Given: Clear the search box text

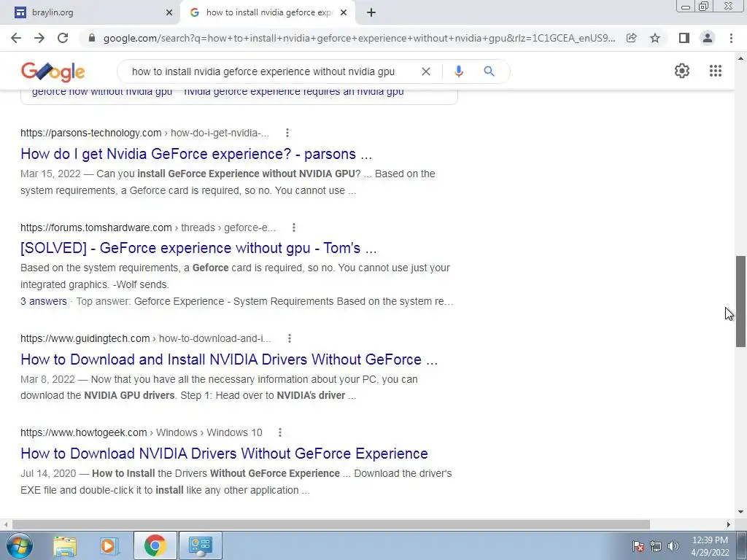Looking at the screenshot, I should pyautogui.click(x=426, y=71).
